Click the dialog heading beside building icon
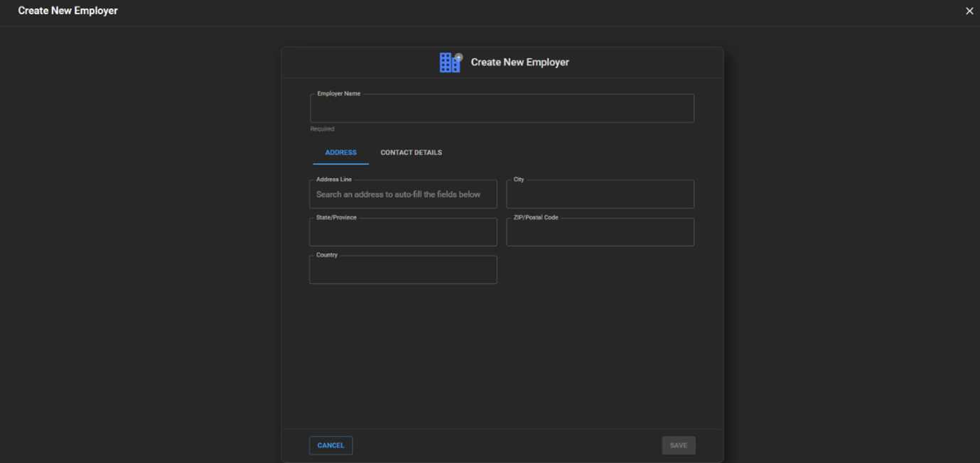 click(x=519, y=62)
